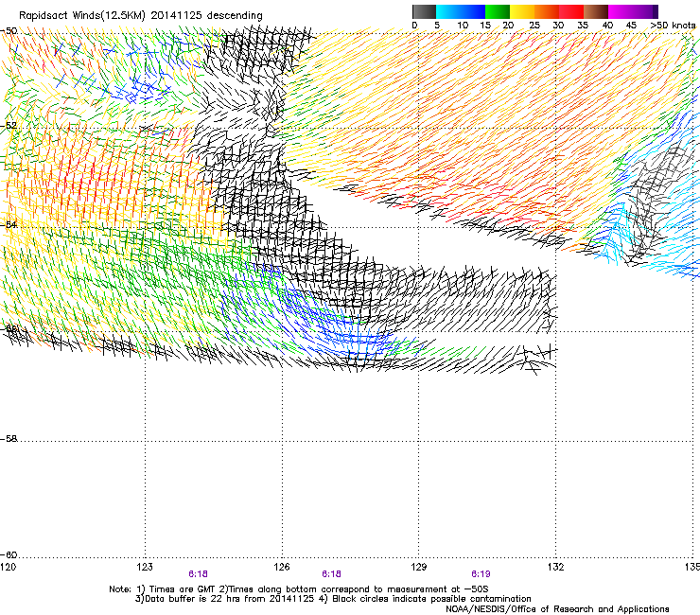Pick the orange 25-30 knots legend swatch

pos(547,11)
